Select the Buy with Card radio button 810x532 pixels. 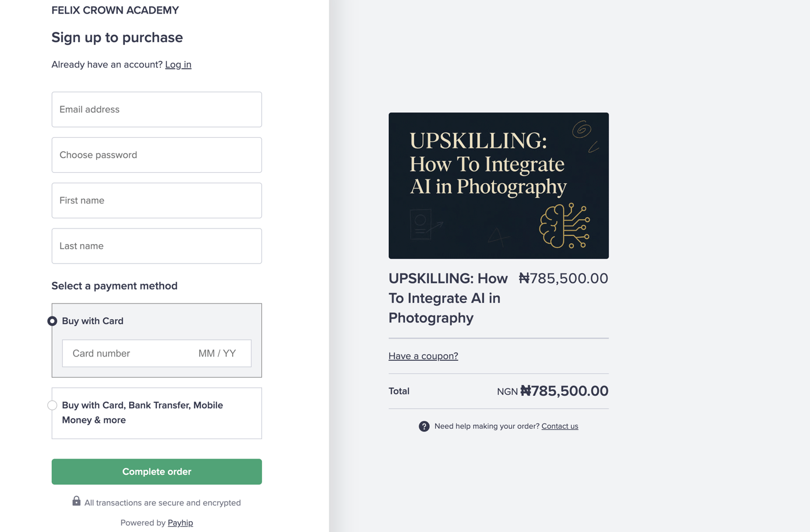click(52, 321)
